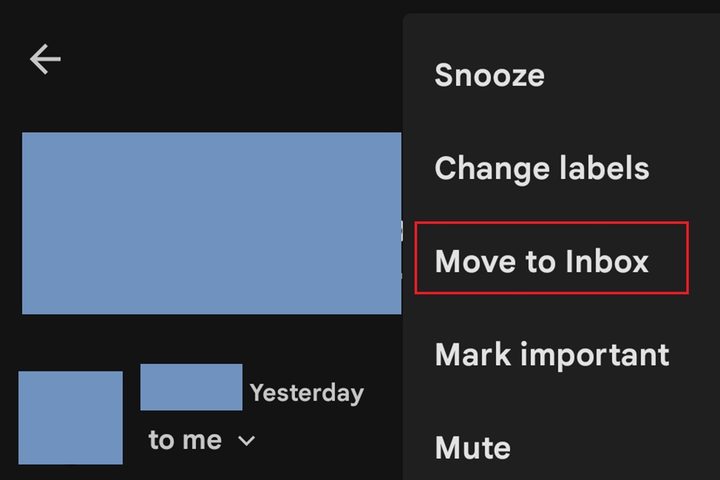The width and height of the screenshot is (720, 480).
Task: Expand recipient details chevron beside "to me"
Action: click(246, 440)
